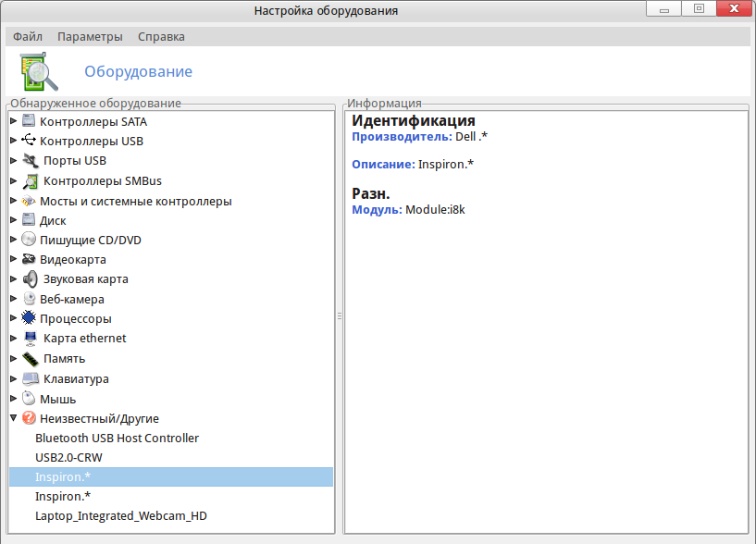This screenshot has width=756, height=544.
Task: Click the Идентификация heading
Action: pos(414,120)
